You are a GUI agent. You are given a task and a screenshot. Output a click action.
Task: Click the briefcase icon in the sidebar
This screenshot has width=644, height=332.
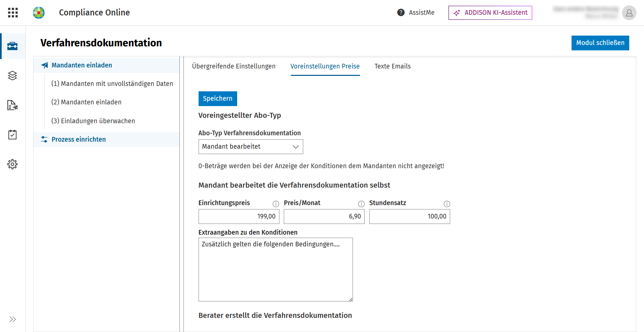(x=12, y=46)
